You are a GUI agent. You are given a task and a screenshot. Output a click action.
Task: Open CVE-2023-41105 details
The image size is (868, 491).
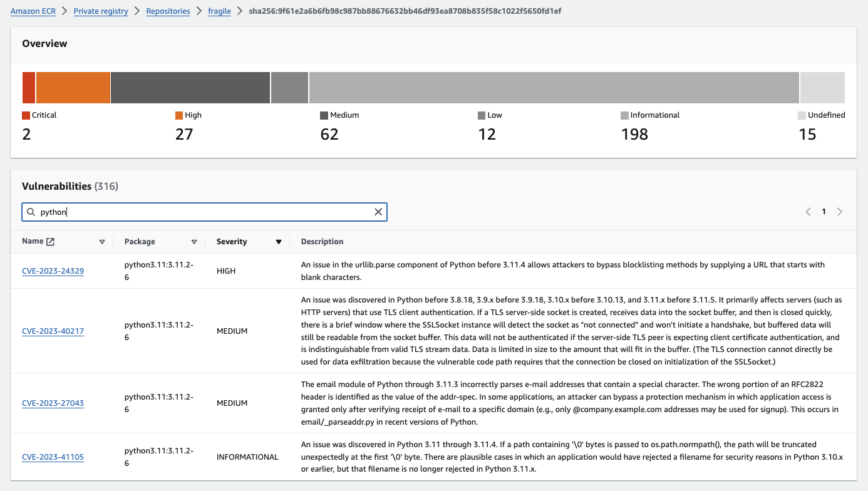coord(53,457)
